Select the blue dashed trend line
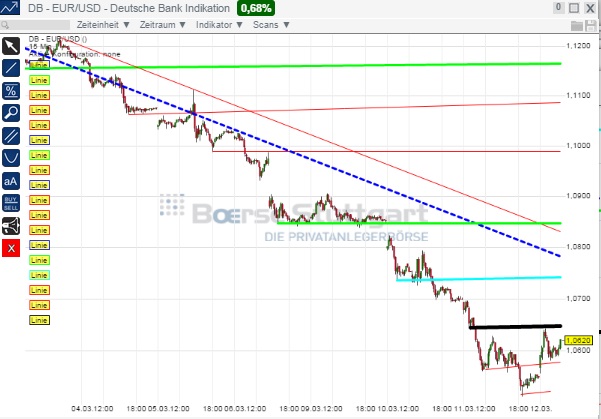 (291, 152)
